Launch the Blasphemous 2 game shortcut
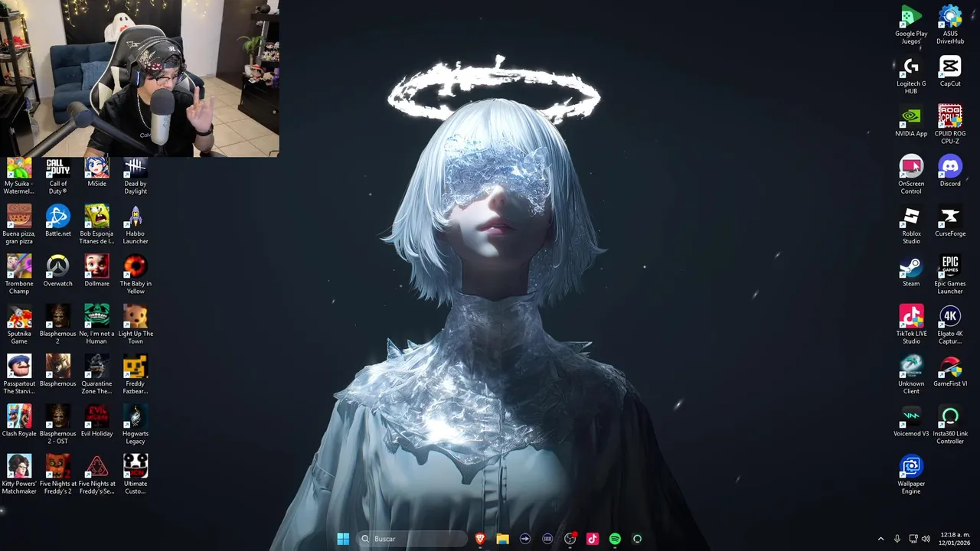This screenshot has height=551, width=980. 58,325
